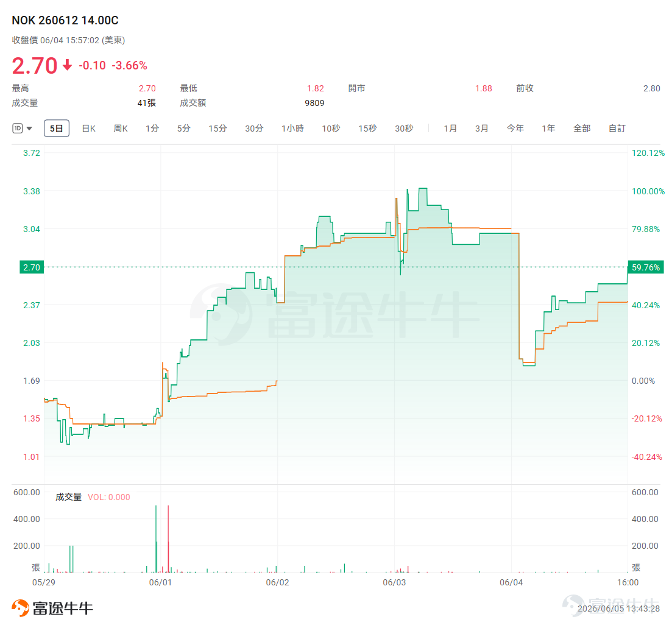The height and width of the screenshot is (628, 672).
Task: Switch to the 周K weekly candlestick tab
Action: tap(121, 129)
